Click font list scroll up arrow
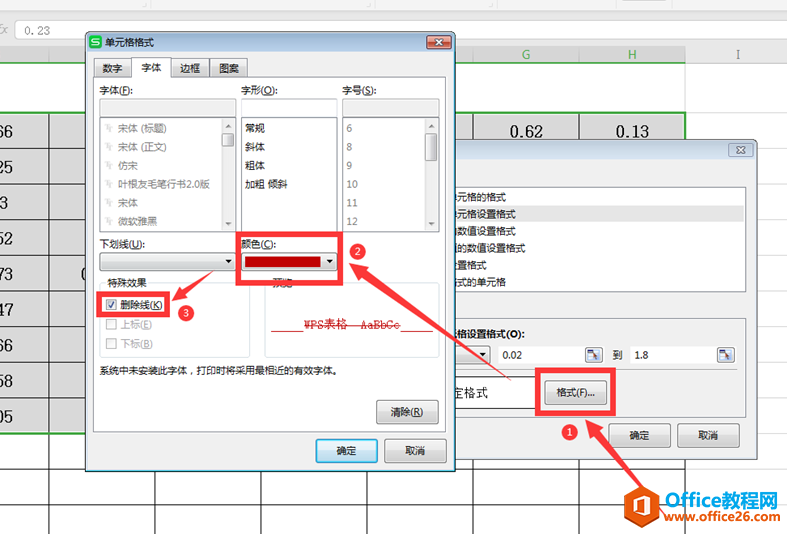 228,125
